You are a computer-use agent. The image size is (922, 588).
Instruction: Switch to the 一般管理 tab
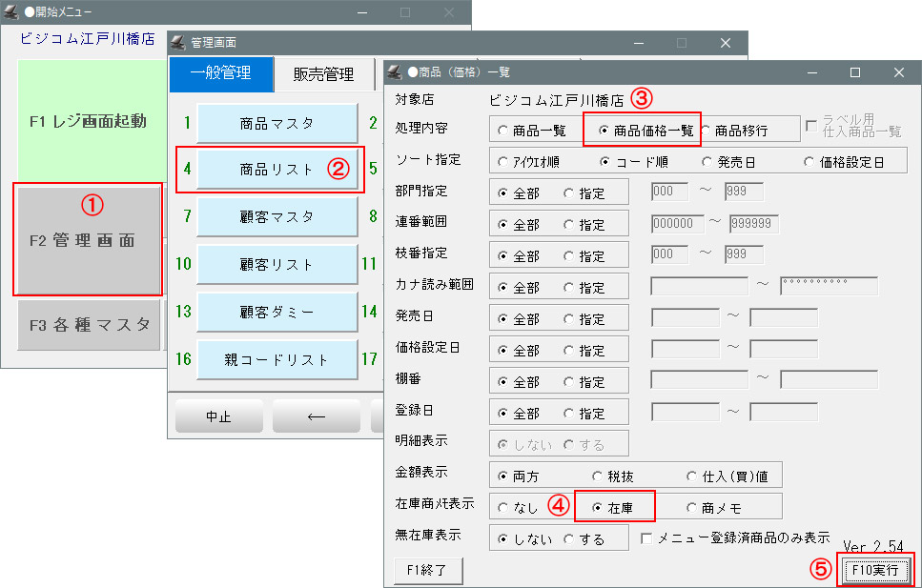tap(221, 73)
